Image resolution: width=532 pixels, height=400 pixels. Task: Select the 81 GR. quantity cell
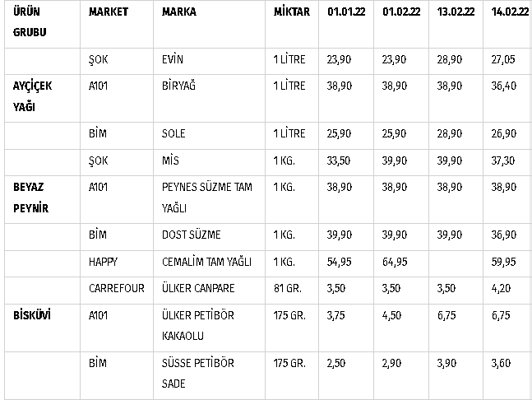pyautogui.click(x=288, y=287)
